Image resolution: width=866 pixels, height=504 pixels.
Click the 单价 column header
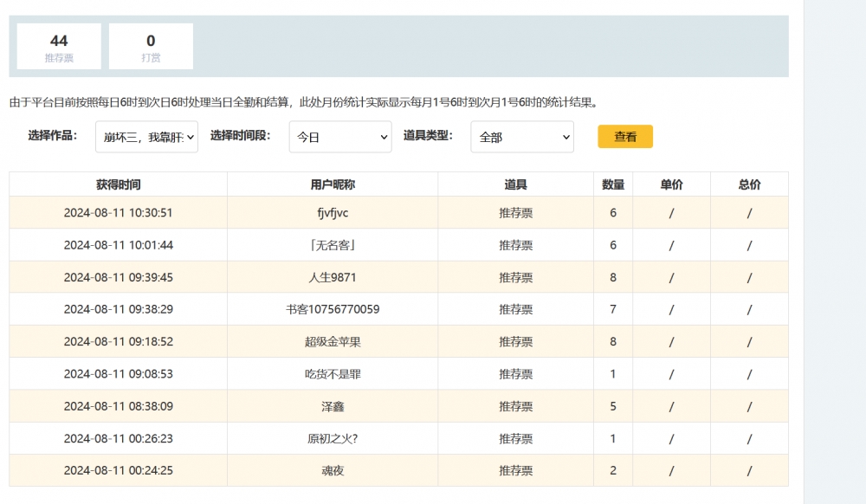coord(671,184)
